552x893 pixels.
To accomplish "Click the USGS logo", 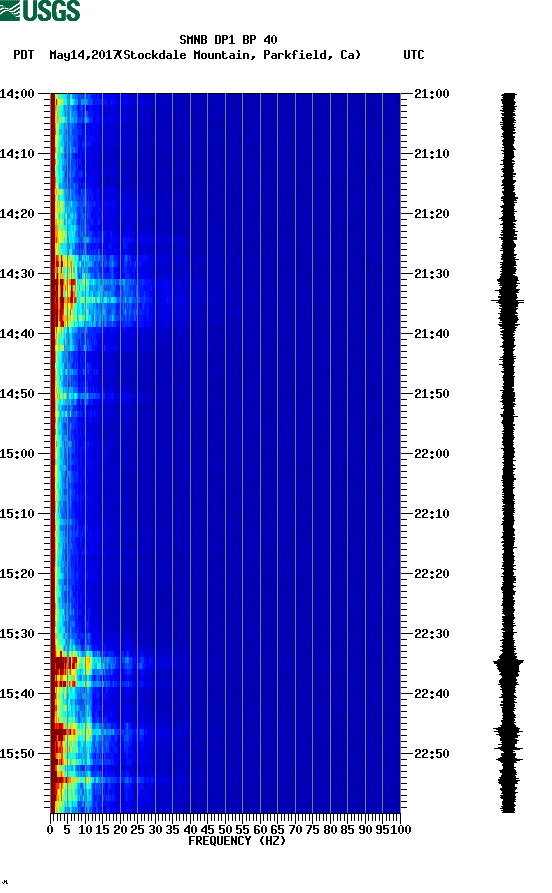I will [40, 10].
